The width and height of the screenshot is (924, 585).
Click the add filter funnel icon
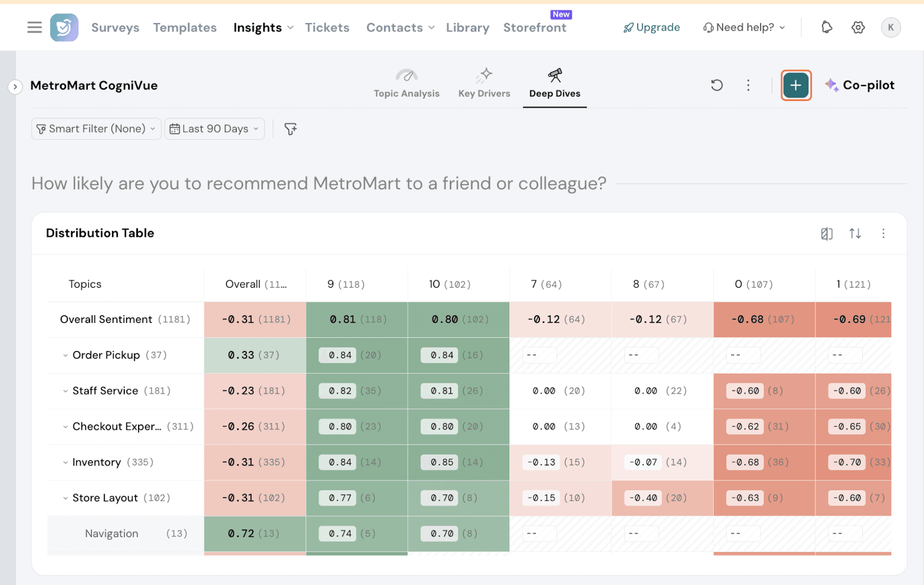[290, 129]
